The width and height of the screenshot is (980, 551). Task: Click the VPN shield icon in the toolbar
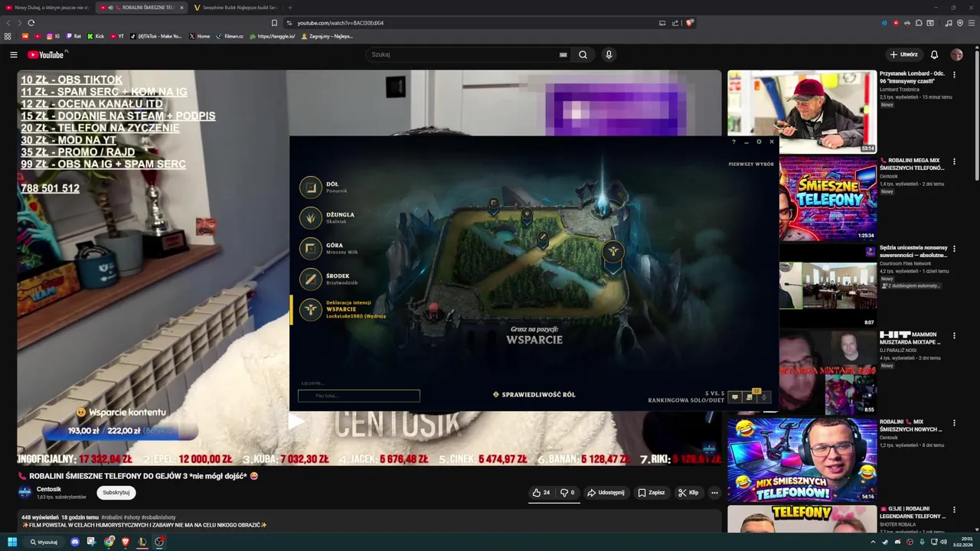pyautogui.click(x=960, y=23)
